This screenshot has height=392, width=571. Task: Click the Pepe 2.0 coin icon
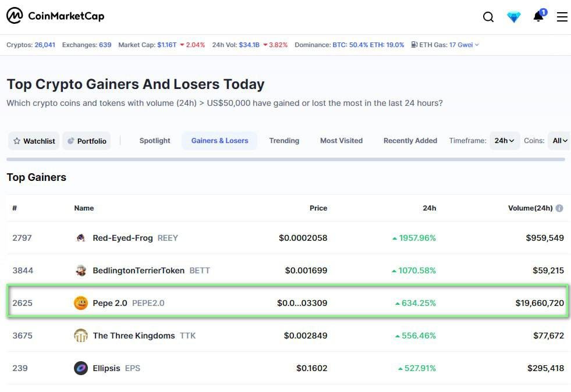coord(81,303)
